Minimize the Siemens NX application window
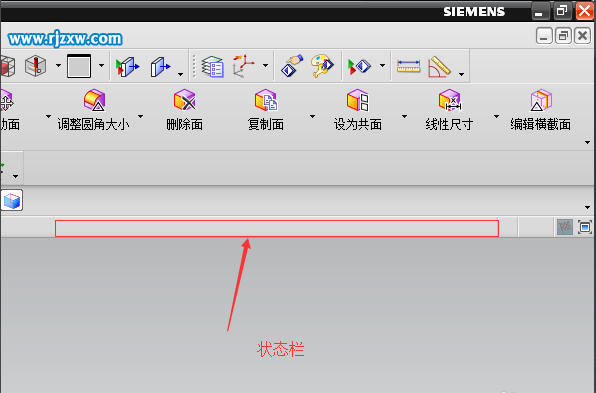Viewport: 596px width, 393px height. 540,11
